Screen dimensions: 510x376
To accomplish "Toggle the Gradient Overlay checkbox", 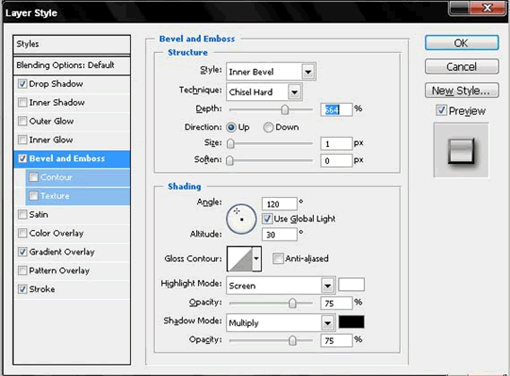I will click(22, 252).
